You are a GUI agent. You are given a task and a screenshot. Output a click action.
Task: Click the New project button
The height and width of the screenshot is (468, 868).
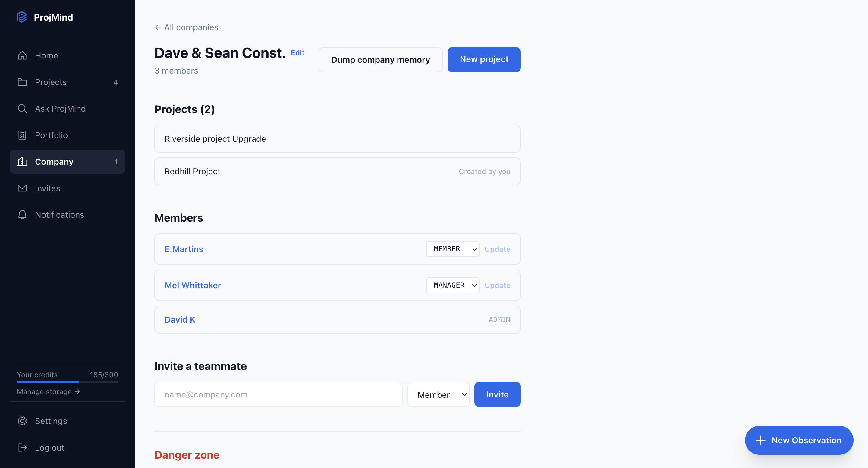click(484, 60)
